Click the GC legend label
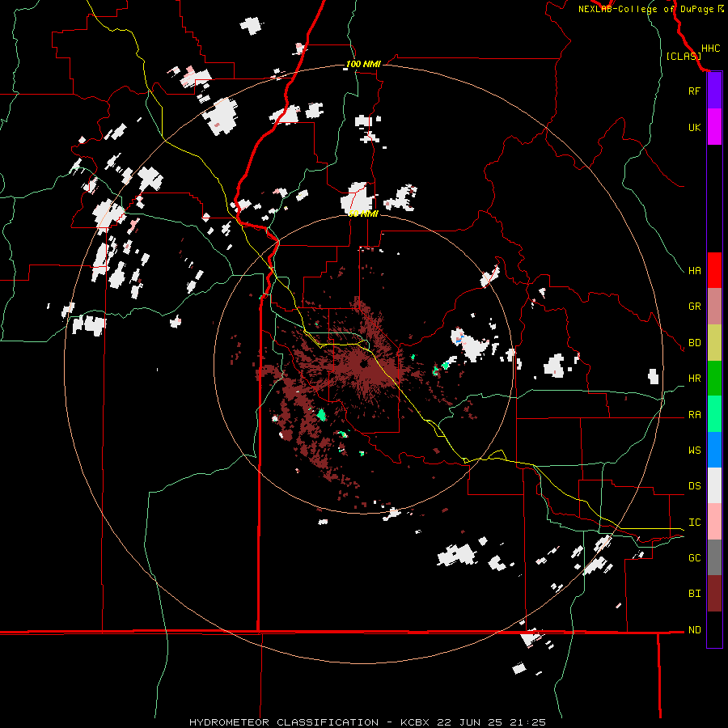This screenshot has height=728, width=728. point(694,558)
